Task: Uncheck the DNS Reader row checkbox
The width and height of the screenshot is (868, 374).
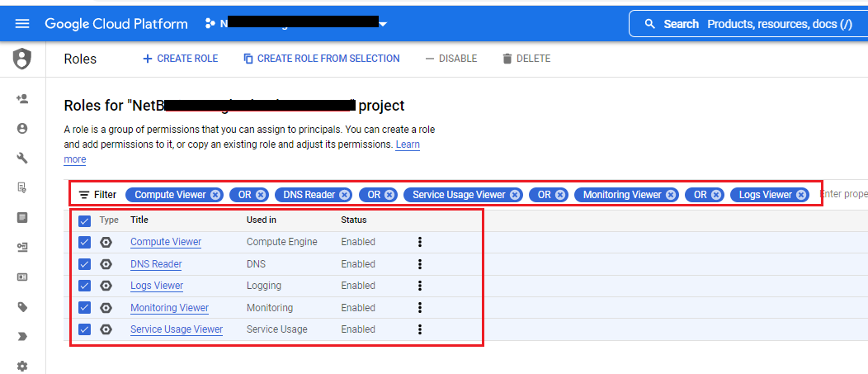Action: tap(85, 264)
